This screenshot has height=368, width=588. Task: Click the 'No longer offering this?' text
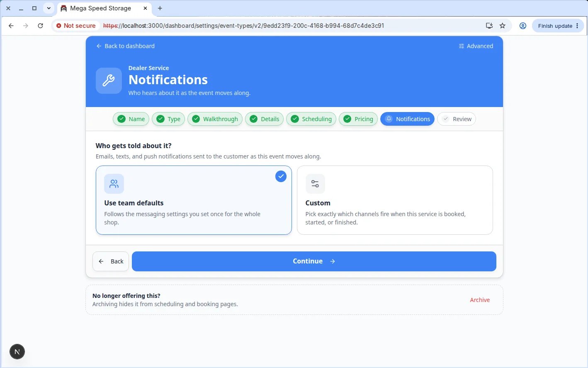tap(126, 296)
